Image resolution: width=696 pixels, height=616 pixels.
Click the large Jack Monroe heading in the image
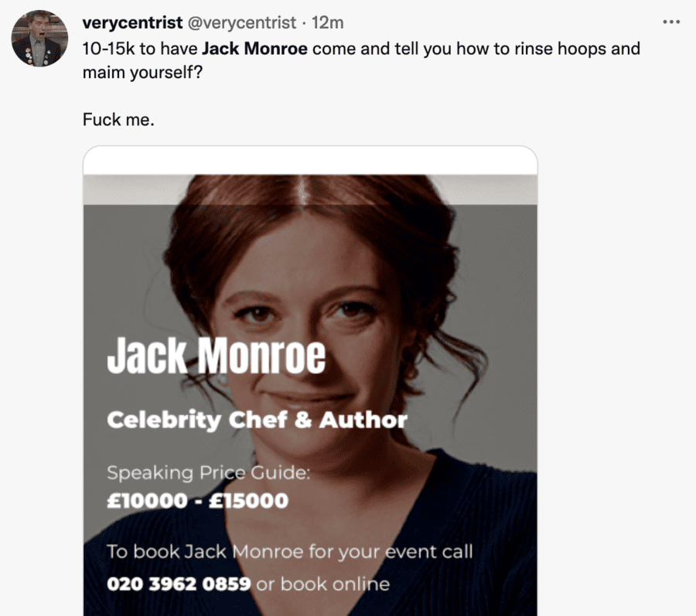(x=217, y=356)
